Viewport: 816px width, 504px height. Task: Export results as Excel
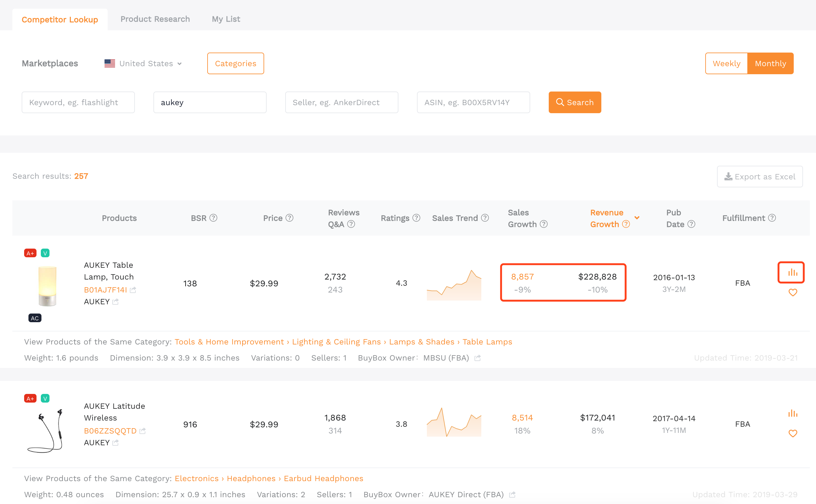pos(760,177)
